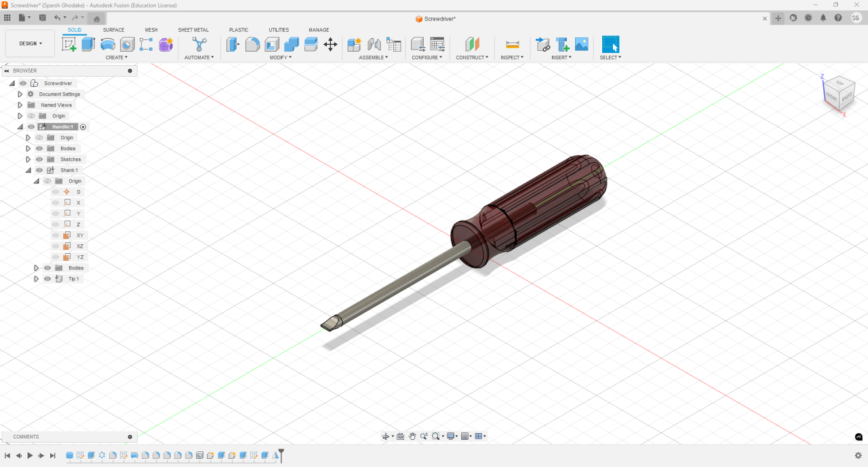The image size is (868, 467).
Task: Collapse the Shank:1 tree node
Action: tap(28, 170)
